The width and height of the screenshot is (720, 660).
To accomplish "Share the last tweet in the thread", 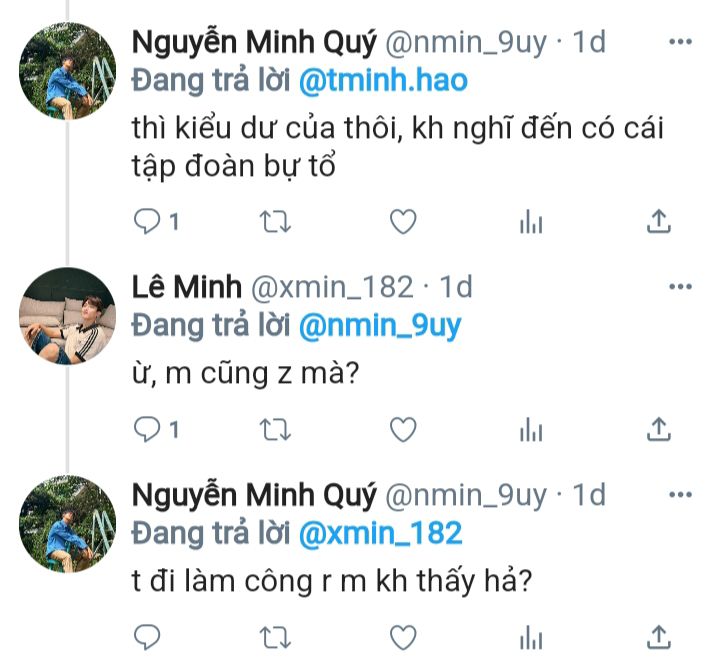I will (x=659, y=636).
